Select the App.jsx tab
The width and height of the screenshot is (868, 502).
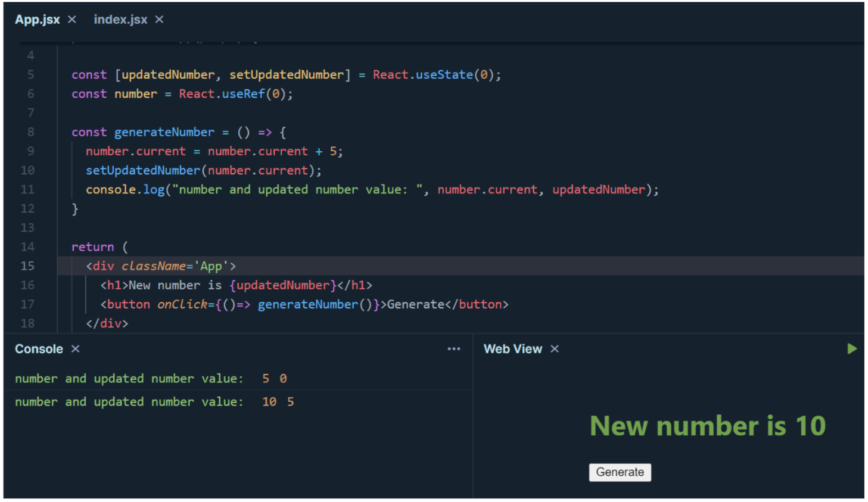click(x=38, y=20)
